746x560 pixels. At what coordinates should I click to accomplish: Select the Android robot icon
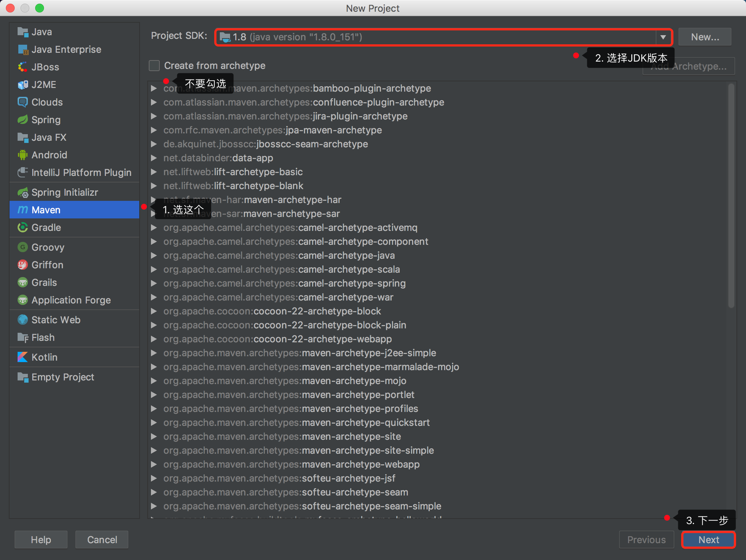click(x=23, y=155)
